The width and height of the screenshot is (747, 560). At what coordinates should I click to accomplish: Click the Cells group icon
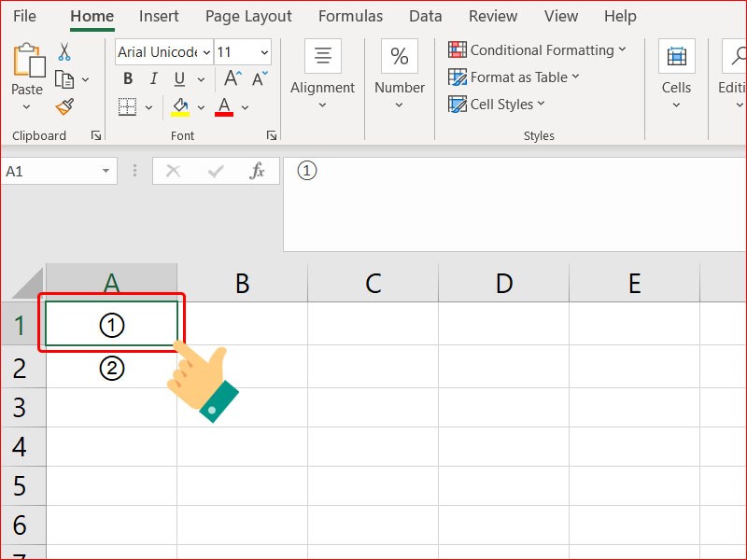click(676, 57)
